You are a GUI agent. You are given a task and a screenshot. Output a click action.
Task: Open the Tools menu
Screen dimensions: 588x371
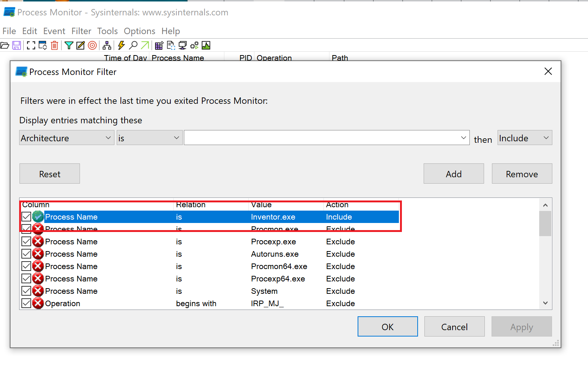click(x=107, y=31)
